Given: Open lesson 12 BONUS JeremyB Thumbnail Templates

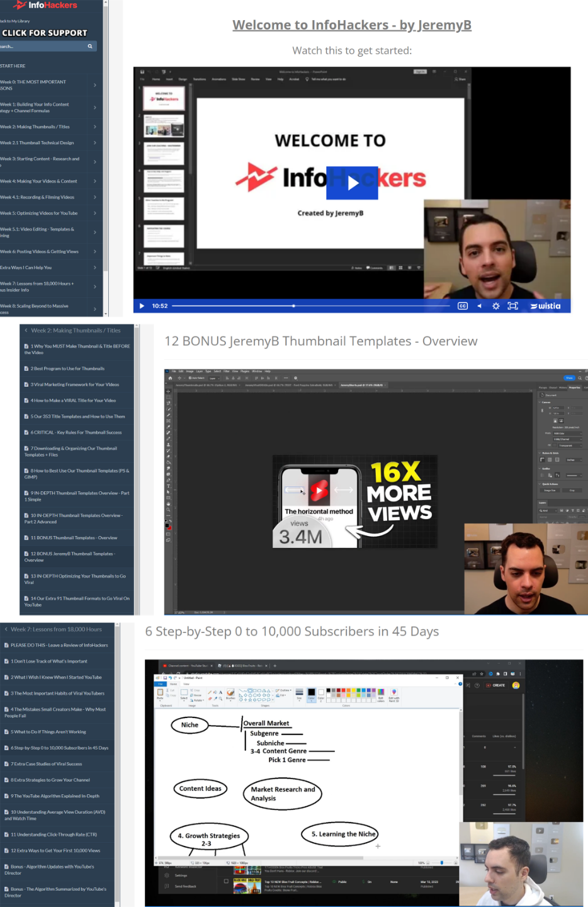Looking at the screenshot, I should point(69,557).
